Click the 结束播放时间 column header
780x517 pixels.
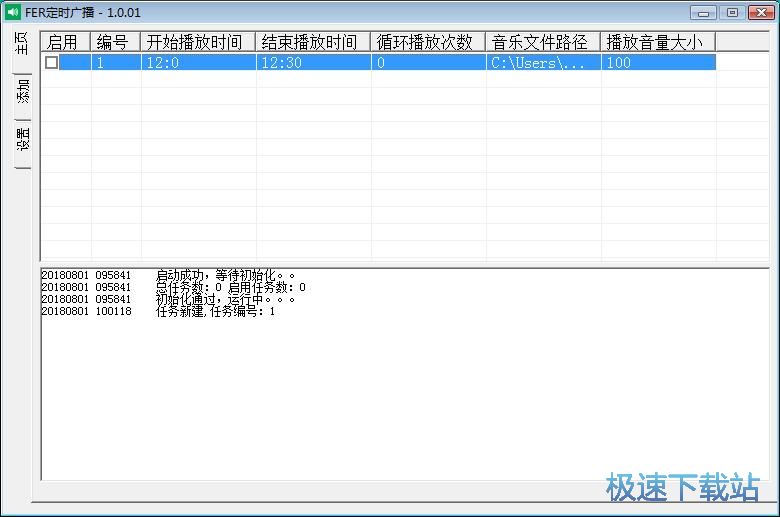313,42
